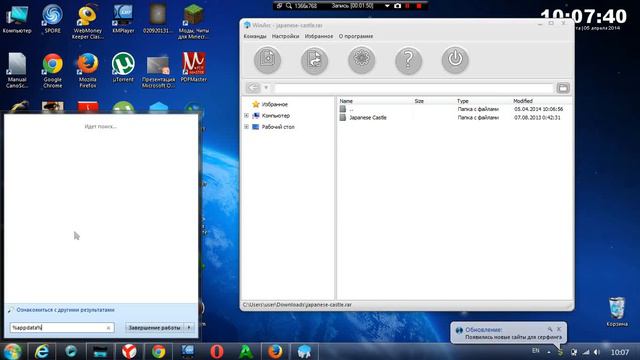Image resolution: width=640 pixels, height=360 pixels.
Task: Select Рабочий стол in the WinArc folder tree
Action: click(278, 127)
